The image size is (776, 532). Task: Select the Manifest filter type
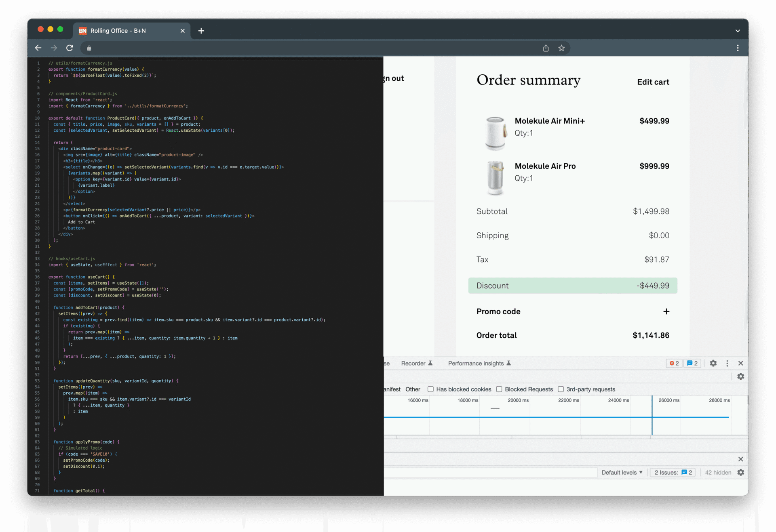[392, 389]
